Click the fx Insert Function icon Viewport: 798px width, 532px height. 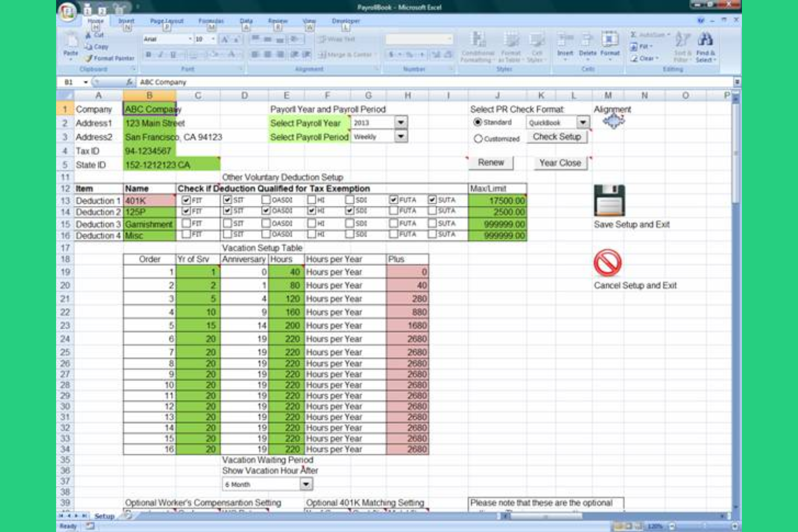pos(129,82)
